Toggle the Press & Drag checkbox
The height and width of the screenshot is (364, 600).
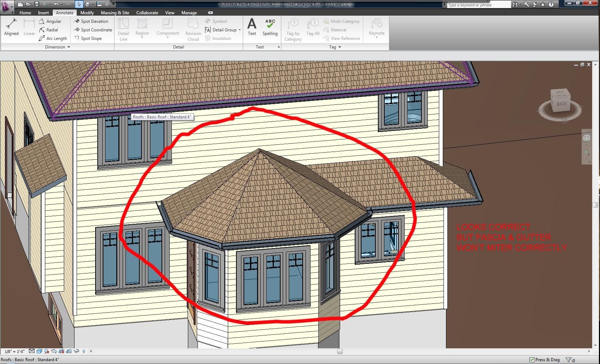[532, 360]
